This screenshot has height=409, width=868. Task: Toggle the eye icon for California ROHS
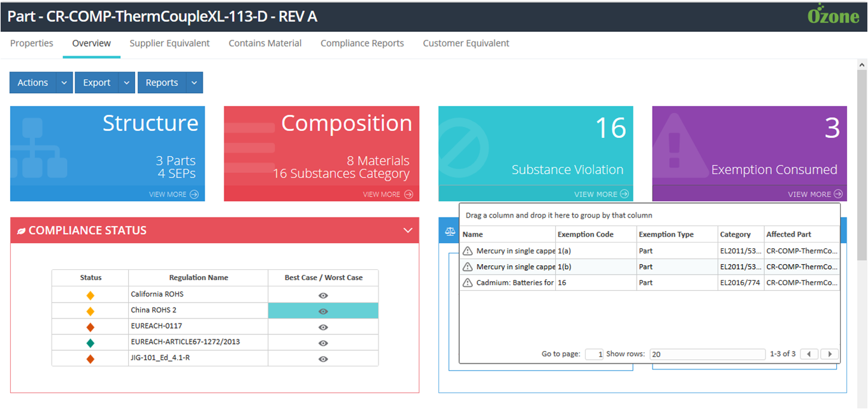tap(323, 295)
